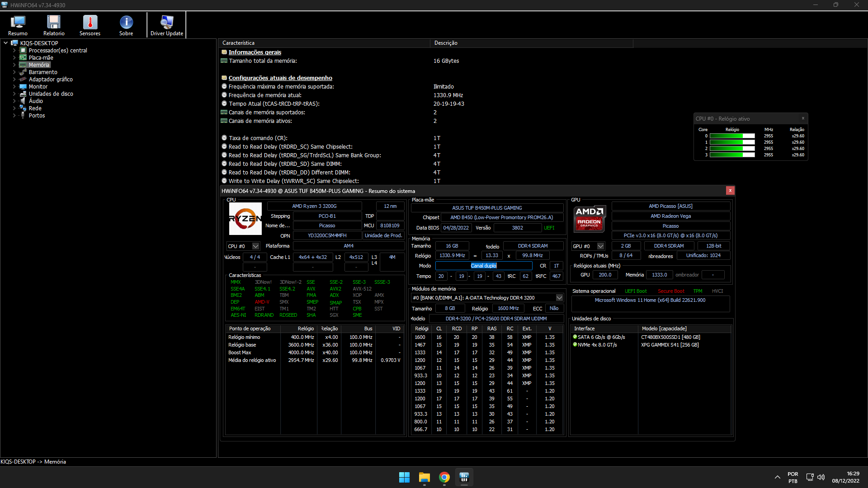
Task: Click the Barramento bus icon in tree
Action: pos(23,72)
